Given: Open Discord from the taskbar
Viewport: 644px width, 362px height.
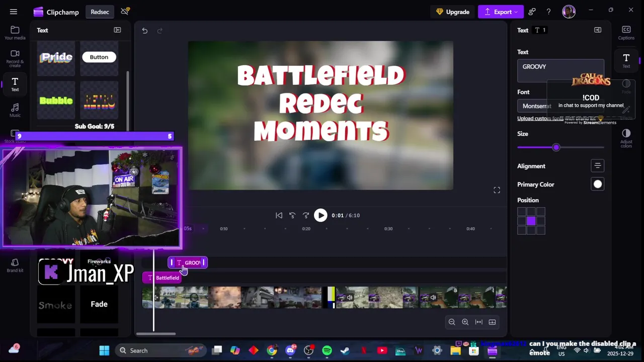Looking at the screenshot, I should click(290, 350).
